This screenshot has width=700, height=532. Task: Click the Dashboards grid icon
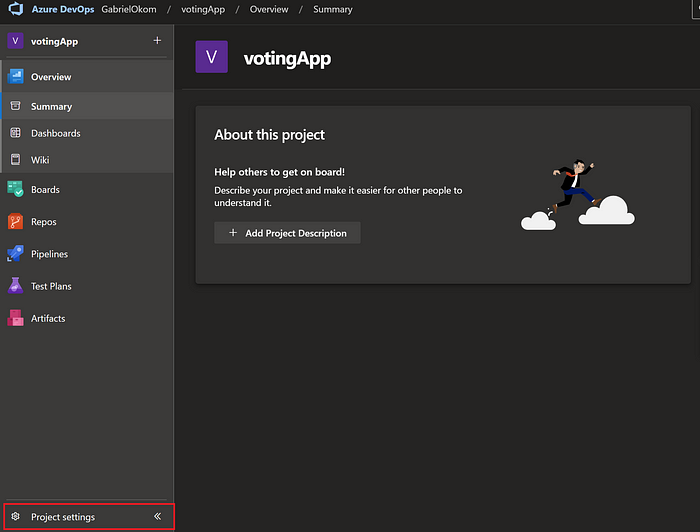click(x=15, y=133)
